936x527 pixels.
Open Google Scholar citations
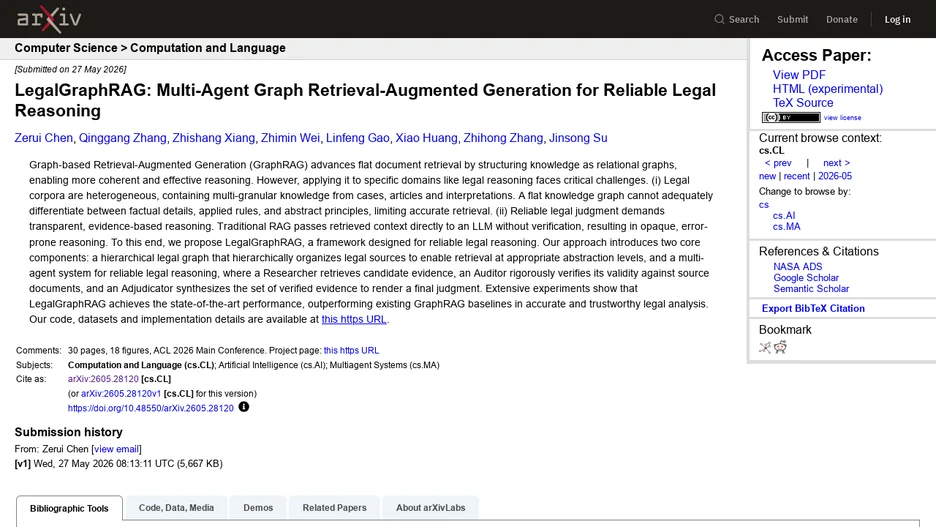pyautogui.click(x=806, y=278)
